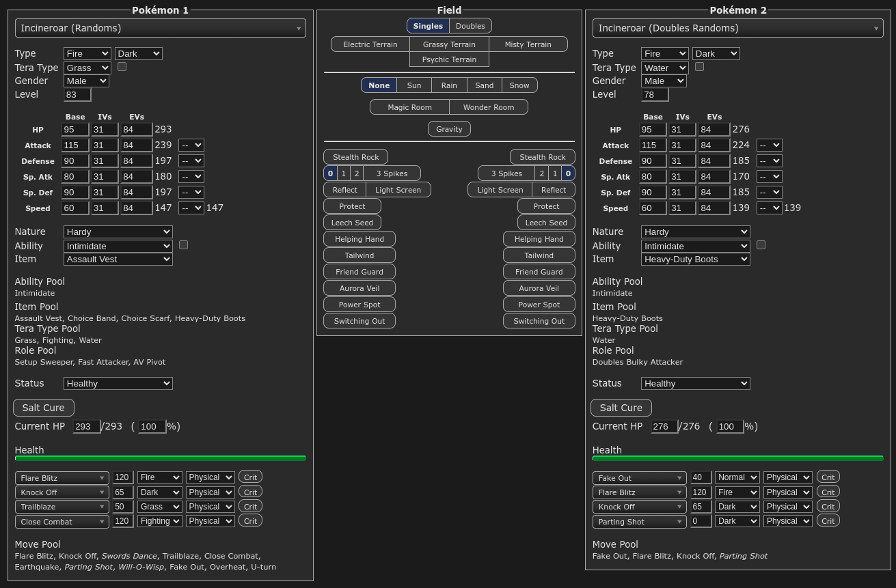This screenshot has height=588, width=896.
Task: Toggle right side Leech Seed
Action: pos(546,223)
